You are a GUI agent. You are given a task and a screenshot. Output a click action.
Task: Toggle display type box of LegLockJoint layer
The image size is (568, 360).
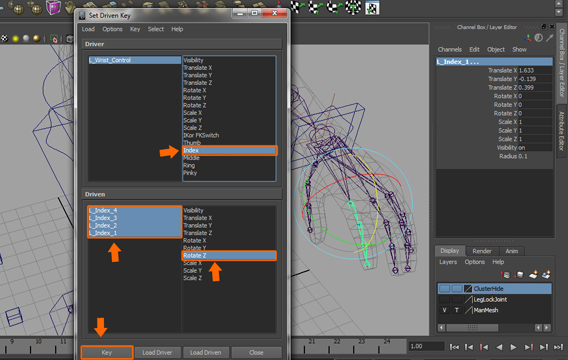pyautogui.click(x=457, y=300)
